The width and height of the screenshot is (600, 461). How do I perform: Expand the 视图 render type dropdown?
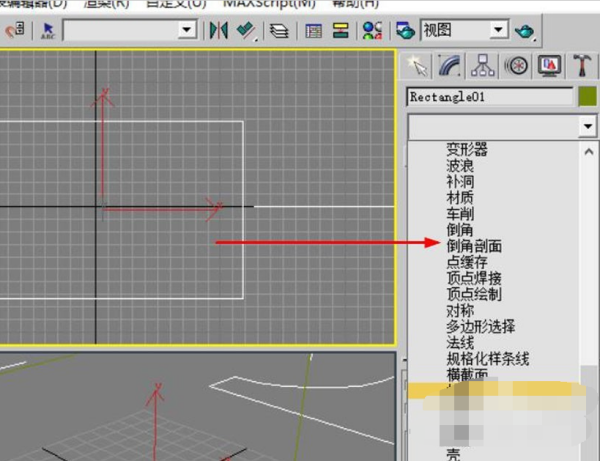[499, 30]
